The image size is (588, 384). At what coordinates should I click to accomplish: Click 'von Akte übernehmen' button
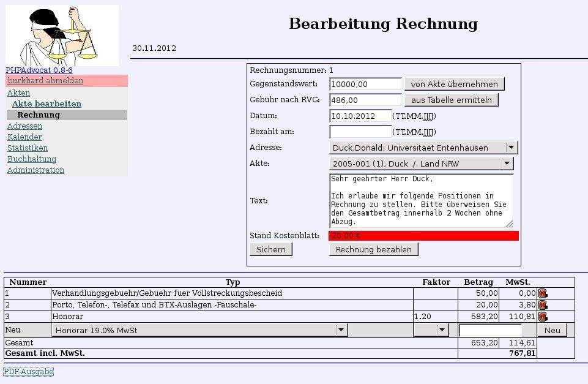[x=454, y=83]
